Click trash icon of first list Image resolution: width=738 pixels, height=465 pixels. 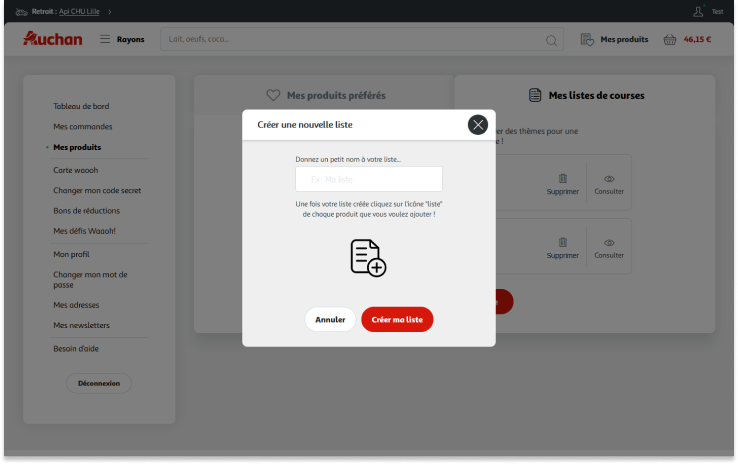(562, 178)
